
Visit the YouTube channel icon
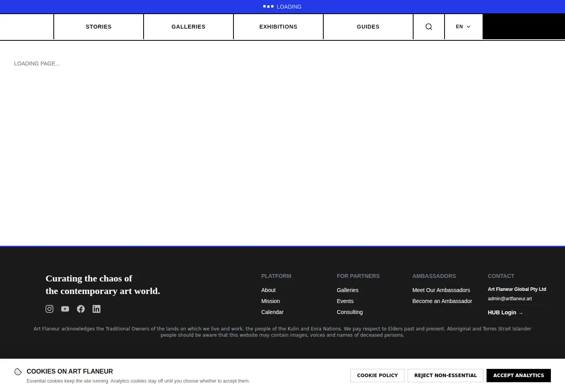point(65,309)
